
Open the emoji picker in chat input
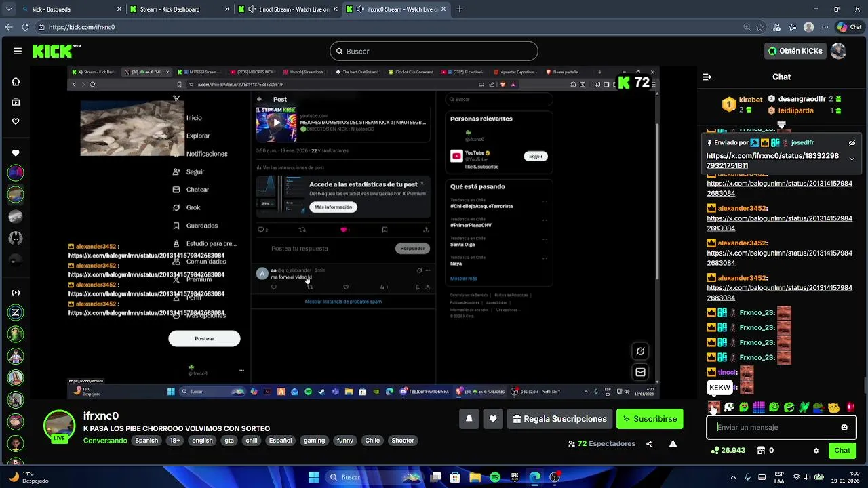point(844,427)
